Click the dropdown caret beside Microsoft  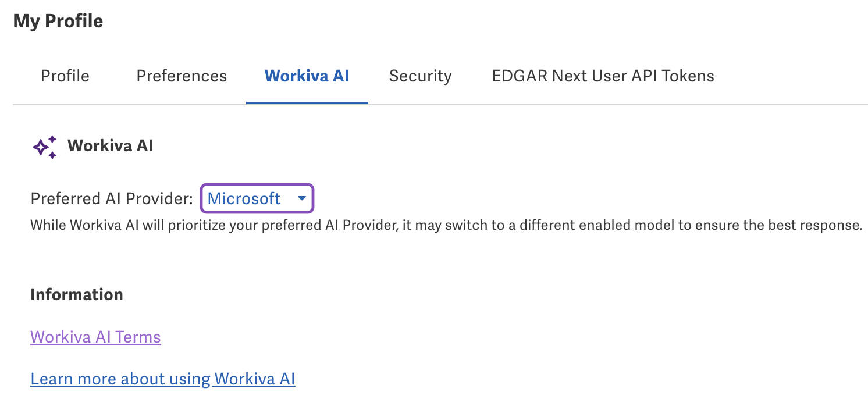302,198
